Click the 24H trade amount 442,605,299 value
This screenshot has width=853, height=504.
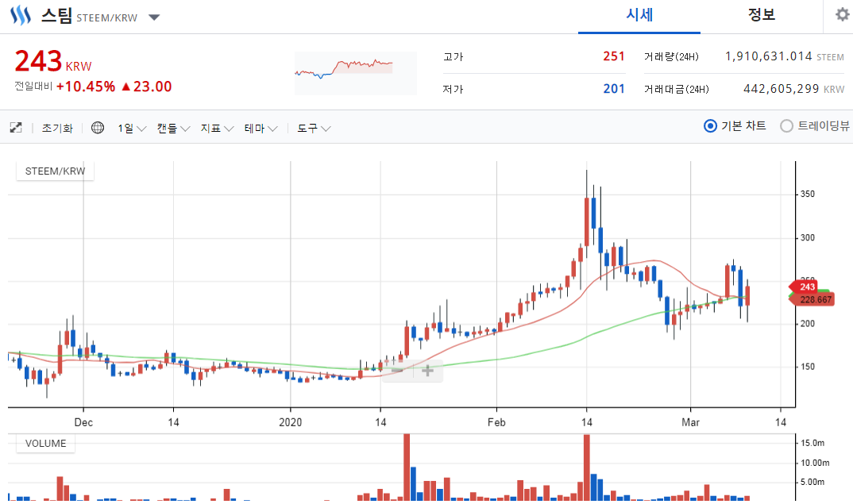pyautogui.click(x=782, y=89)
